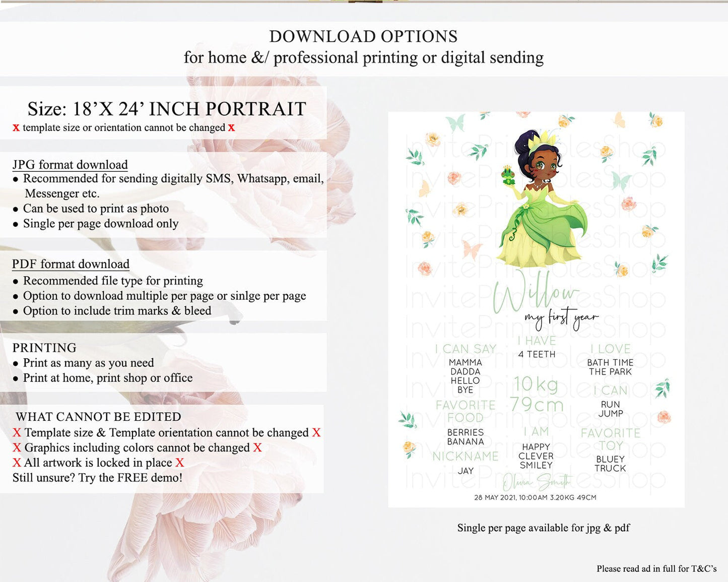Click 'Please read ad in full for T&C's' note
Screen dimensions: 728x582
[x=656, y=568]
